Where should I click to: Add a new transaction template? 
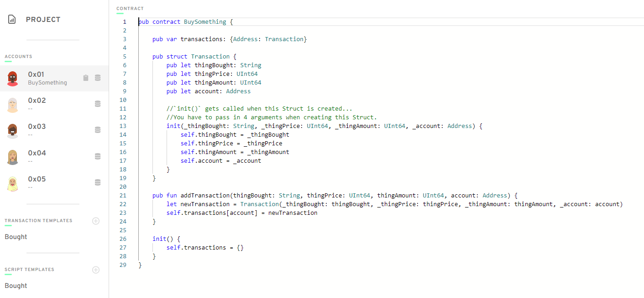pyautogui.click(x=96, y=221)
